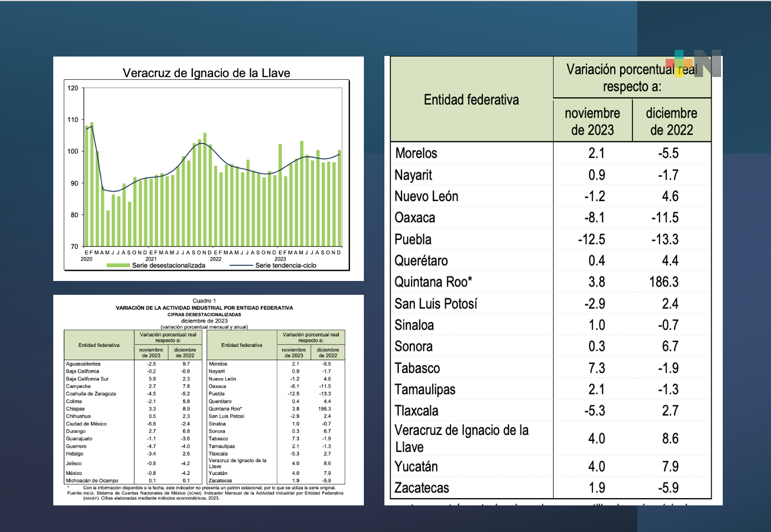Image resolution: width=771 pixels, height=532 pixels.
Task: Click the 120 mark on the vertical axis
Action: (73, 87)
